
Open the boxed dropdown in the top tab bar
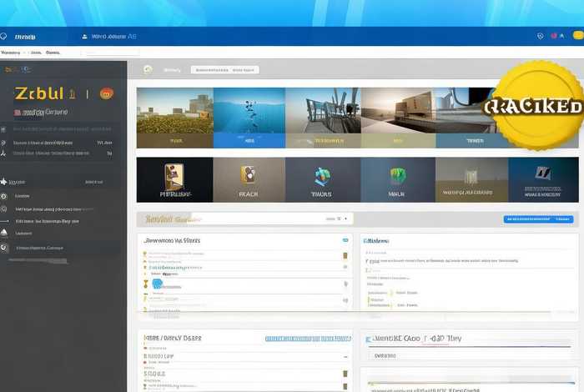[x=224, y=71]
